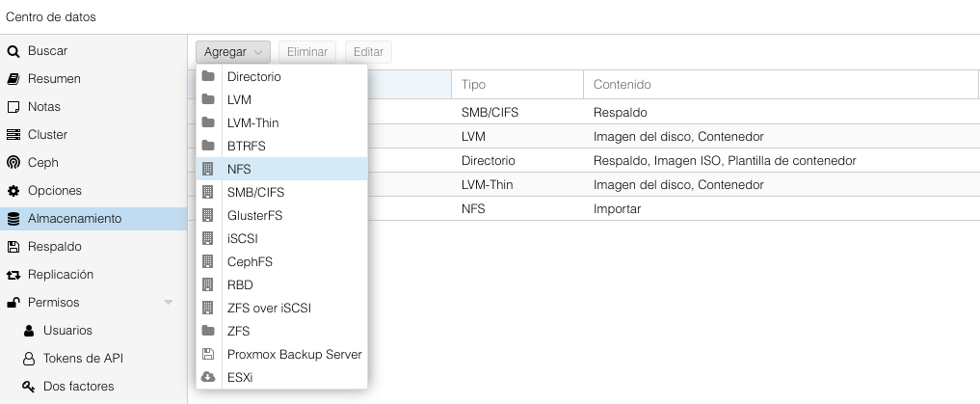This screenshot has width=980, height=404.
Task: Click the Resumen book icon
Action: click(13, 79)
